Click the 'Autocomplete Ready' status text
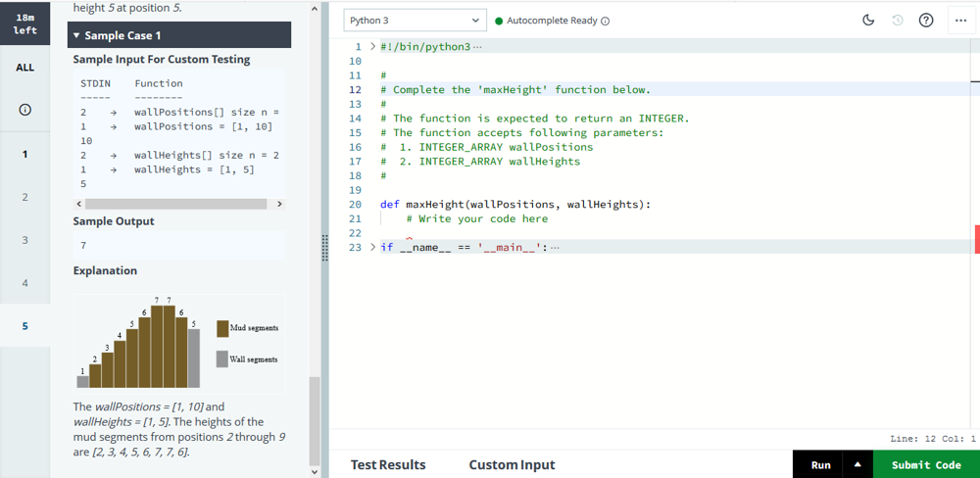980x478 pixels. (552, 21)
